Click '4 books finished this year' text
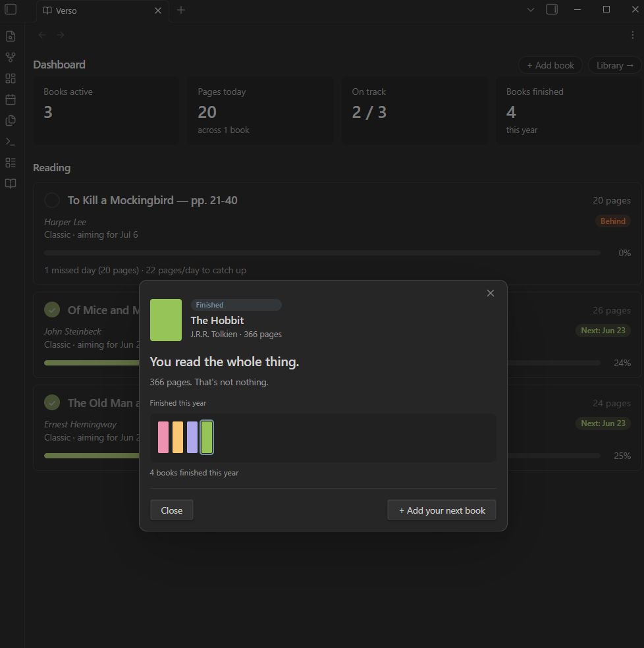Viewport: 644px width, 648px height. coord(194,473)
